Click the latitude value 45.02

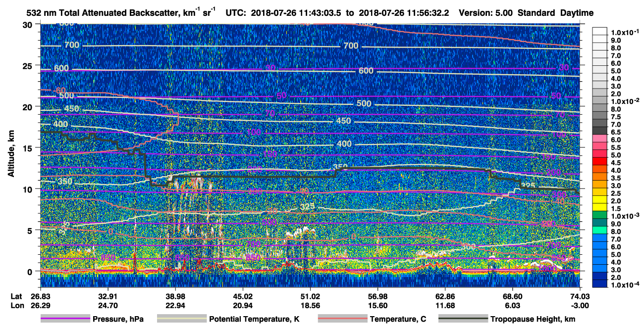[243, 296]
